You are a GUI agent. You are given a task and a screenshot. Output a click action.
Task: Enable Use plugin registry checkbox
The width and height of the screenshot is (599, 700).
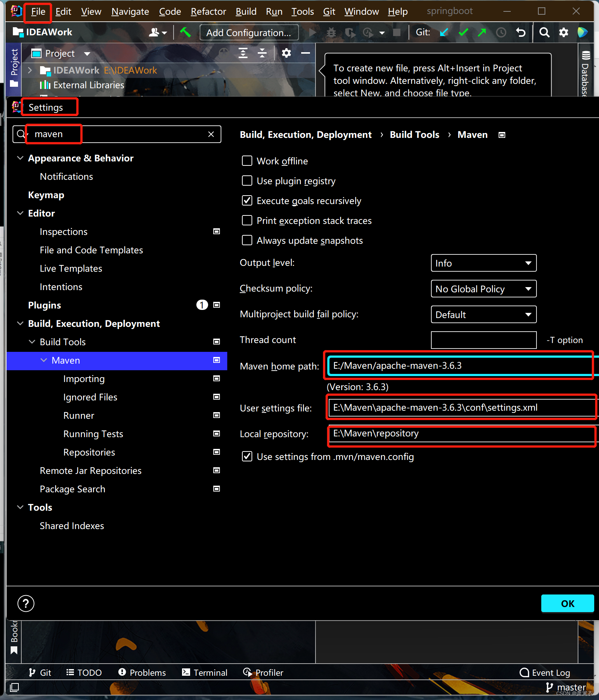pyautogui.click(x=247, y=181)
